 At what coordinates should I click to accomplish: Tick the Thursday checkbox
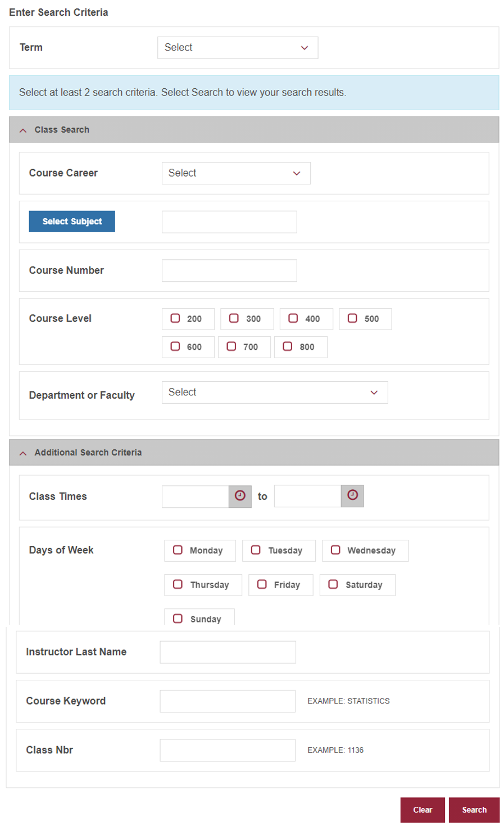coord(178,584)
